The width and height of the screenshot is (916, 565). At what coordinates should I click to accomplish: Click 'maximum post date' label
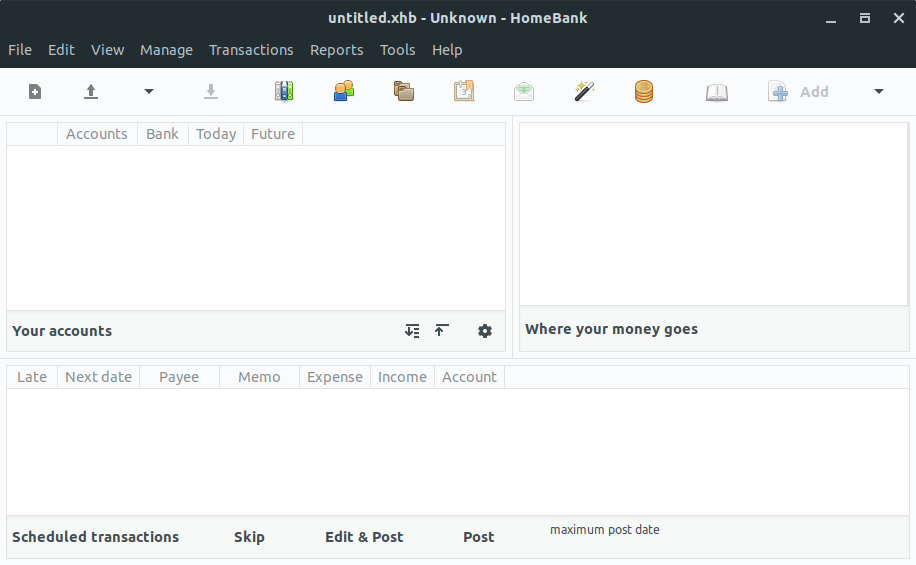pos(605,530)
